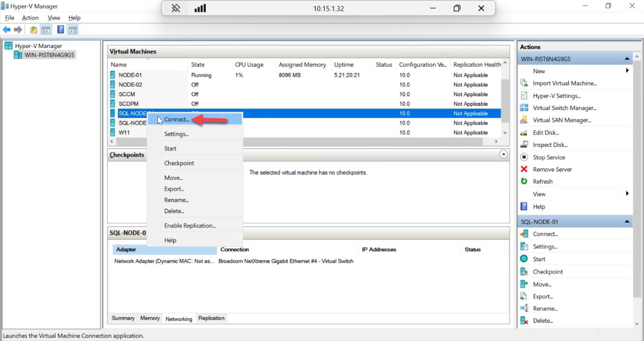Expand the View submenu in Actions pane
The width and height of the screenshot is (644, 341).
point(627,193)
